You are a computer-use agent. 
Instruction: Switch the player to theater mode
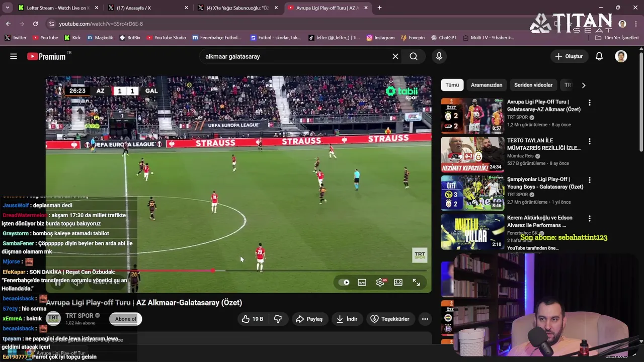(x=398, y=283)
